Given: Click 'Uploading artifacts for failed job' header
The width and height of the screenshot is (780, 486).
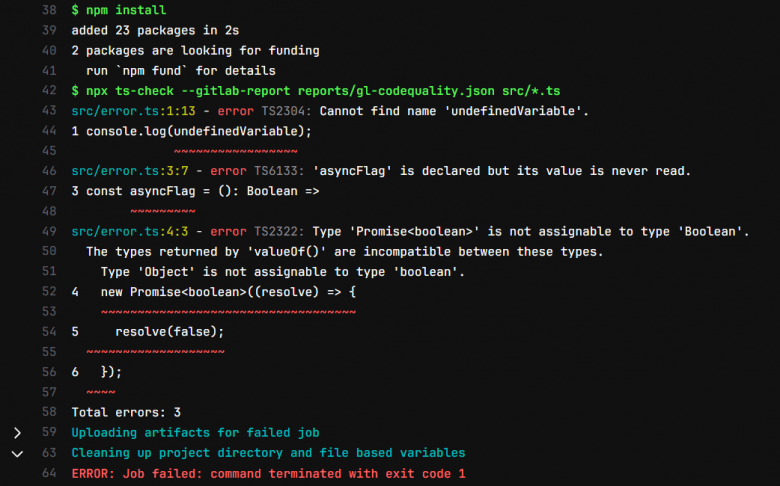Looking at the screenshot, I should (x=195, y=433).
